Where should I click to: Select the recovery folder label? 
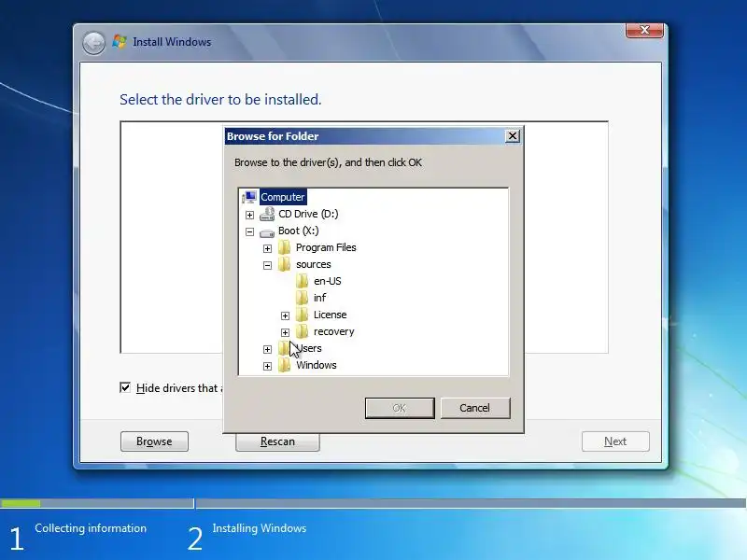tap(334, 331)
